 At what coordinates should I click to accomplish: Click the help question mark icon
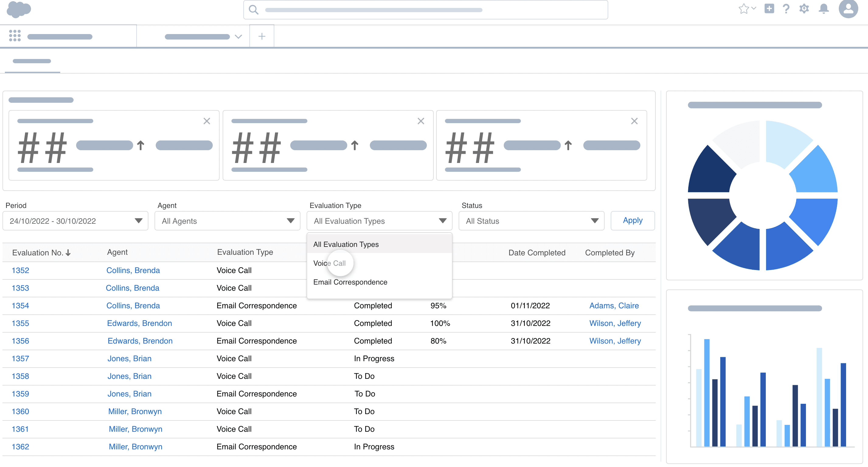pos(786,9)
